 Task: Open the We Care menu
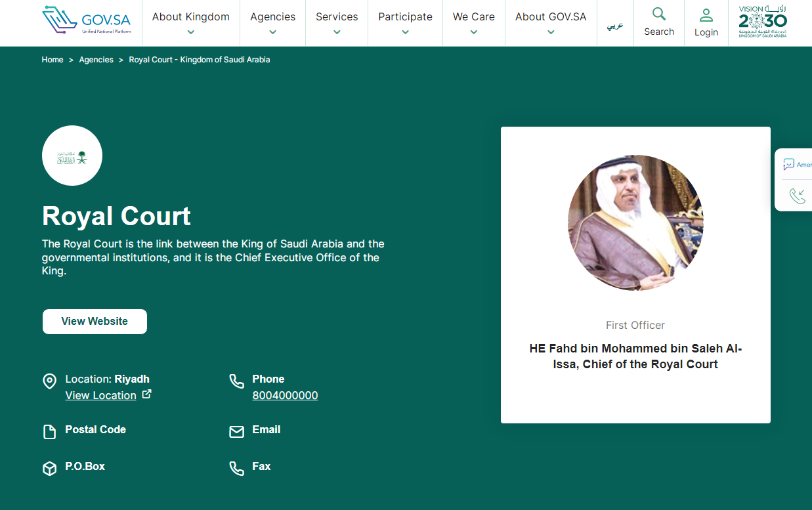tap(474, 23)
